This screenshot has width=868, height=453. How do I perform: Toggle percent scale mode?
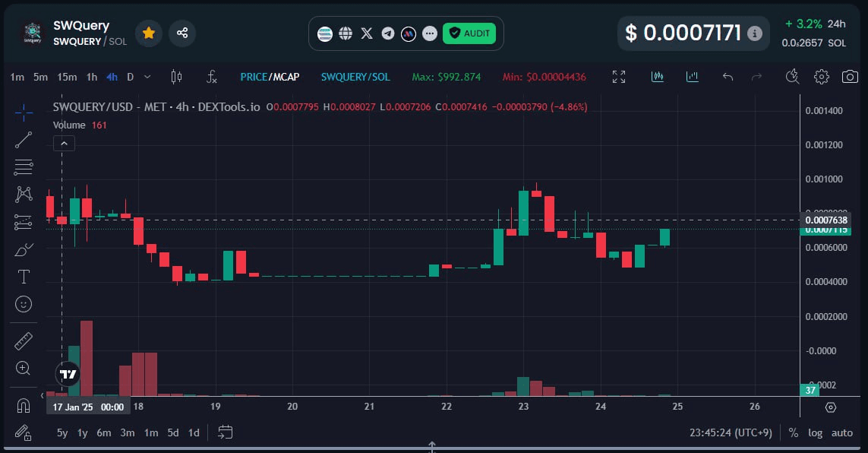point(794,433)
